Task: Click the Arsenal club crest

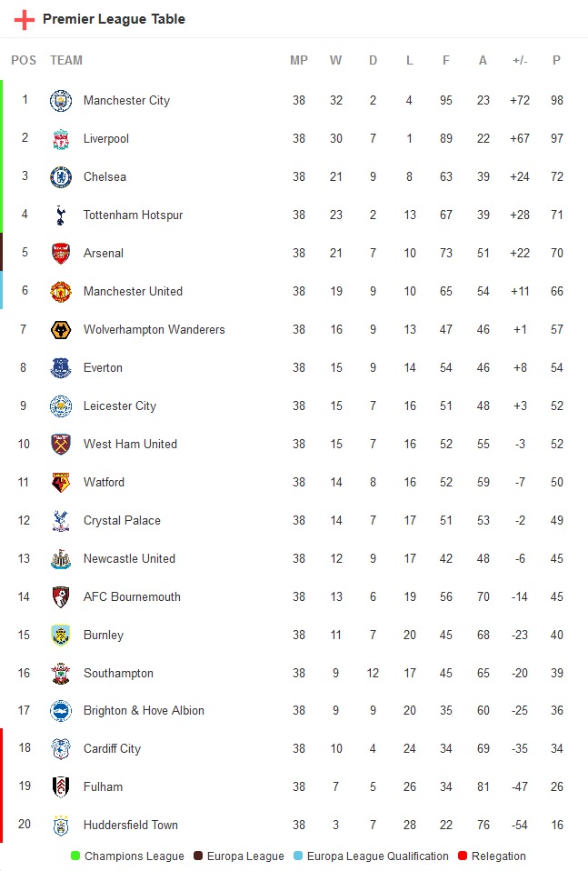Action: tap(61, 254)
